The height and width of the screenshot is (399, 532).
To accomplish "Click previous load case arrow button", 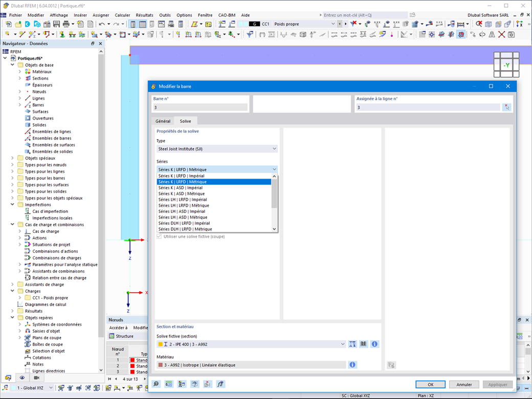I will click(x=340, y=24).
